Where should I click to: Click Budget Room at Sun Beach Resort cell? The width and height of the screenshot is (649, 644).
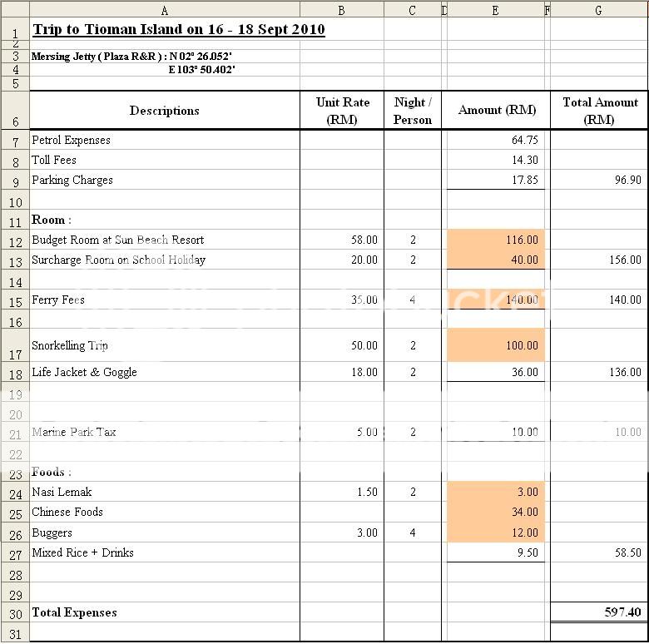click(165, 240)
